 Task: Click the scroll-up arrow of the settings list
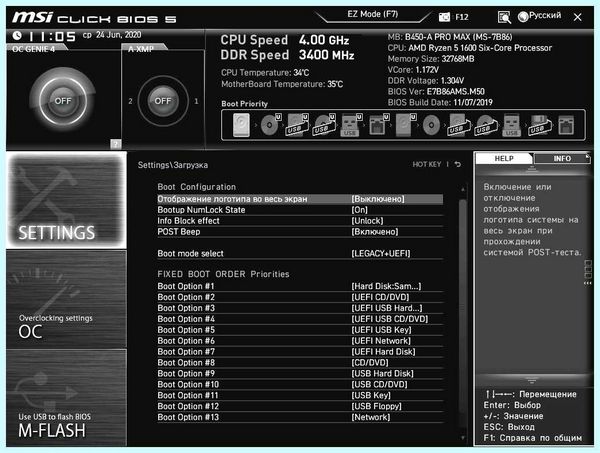pyautogui.click(x=463, y=189)
